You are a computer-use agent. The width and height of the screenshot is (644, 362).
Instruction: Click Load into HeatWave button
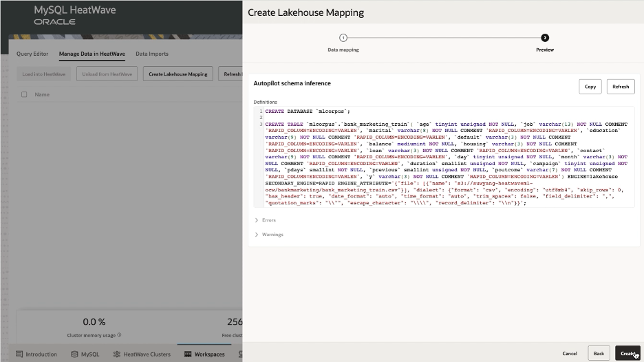(43, 74)
